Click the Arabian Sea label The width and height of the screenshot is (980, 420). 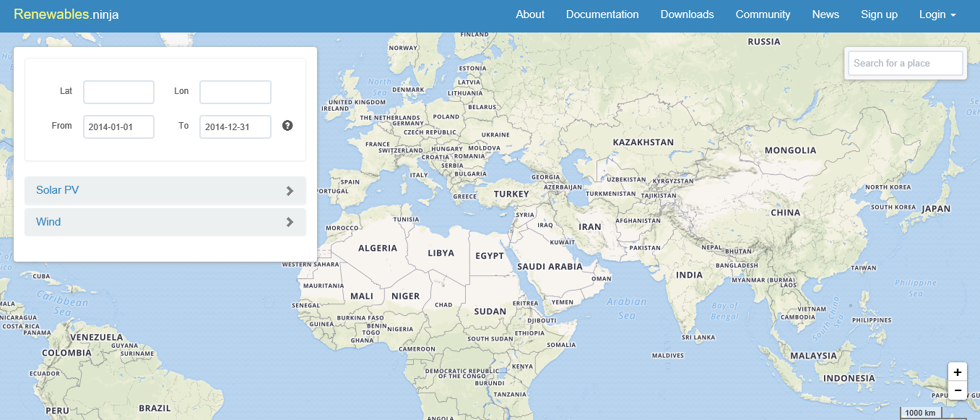[626, 309]
